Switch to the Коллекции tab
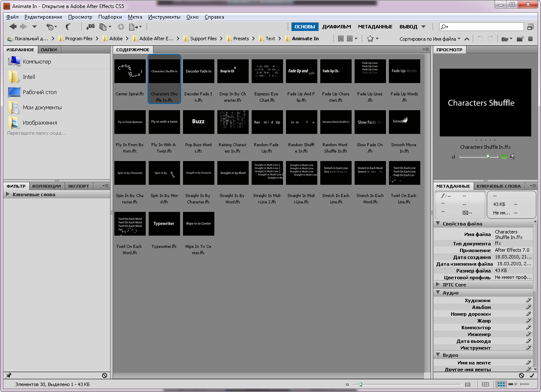This screenshot has height=392, width=541. pos(47,186)
